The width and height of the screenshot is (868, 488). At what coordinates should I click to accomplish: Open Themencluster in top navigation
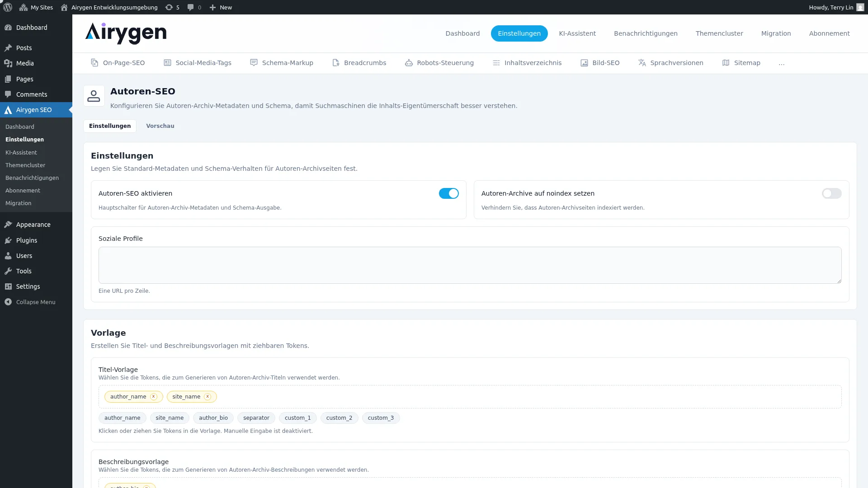pos(719,33)
